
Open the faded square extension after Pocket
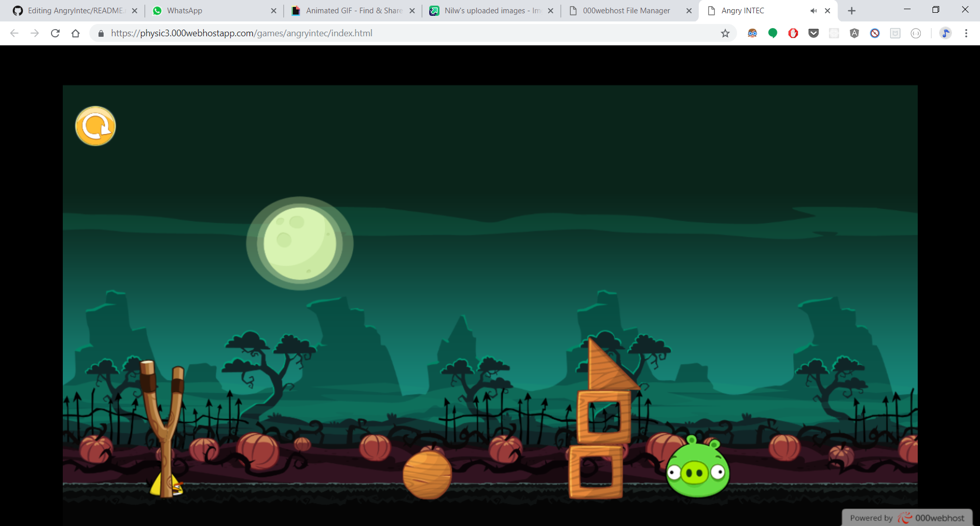click(834, 33)
